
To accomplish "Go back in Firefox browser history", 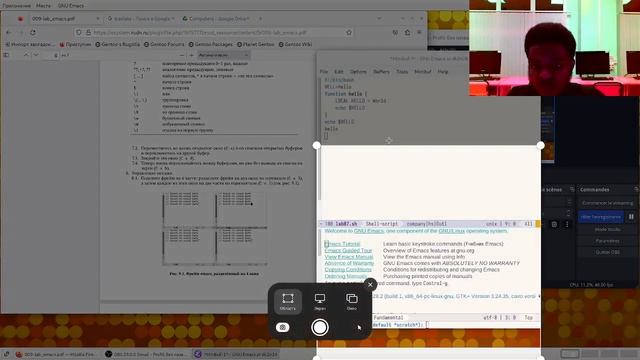I will tap(9, 32).
